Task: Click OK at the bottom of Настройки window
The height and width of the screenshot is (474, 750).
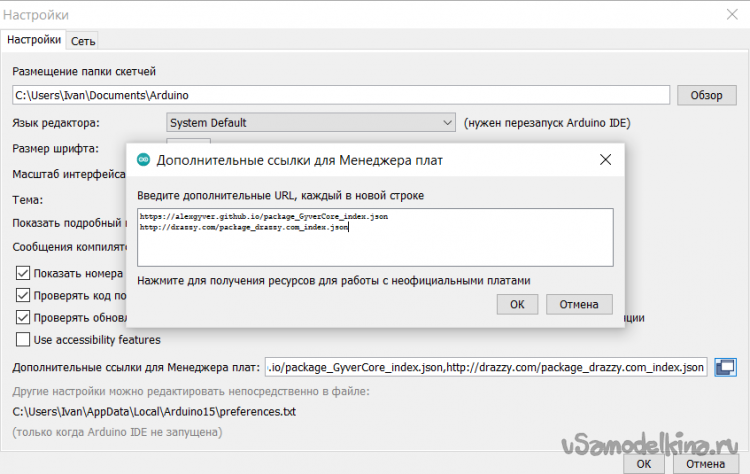Action: click(x=645, y=464)
